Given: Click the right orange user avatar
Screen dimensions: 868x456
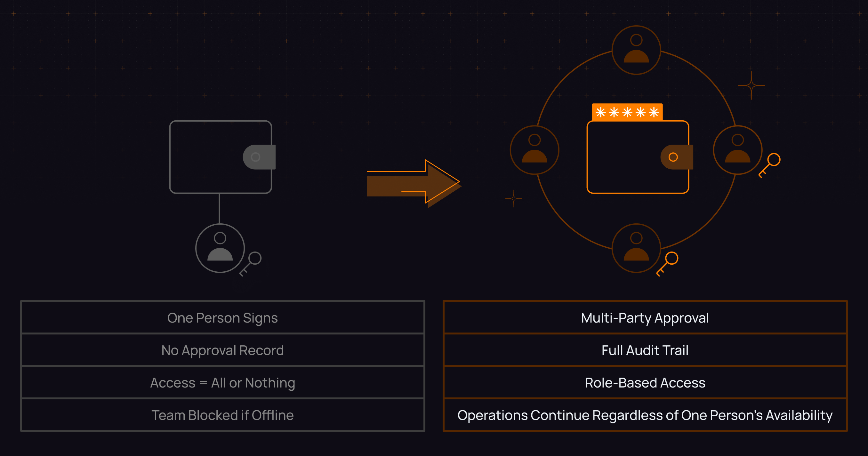Looking at the screenshot, I should click(738, 150).
